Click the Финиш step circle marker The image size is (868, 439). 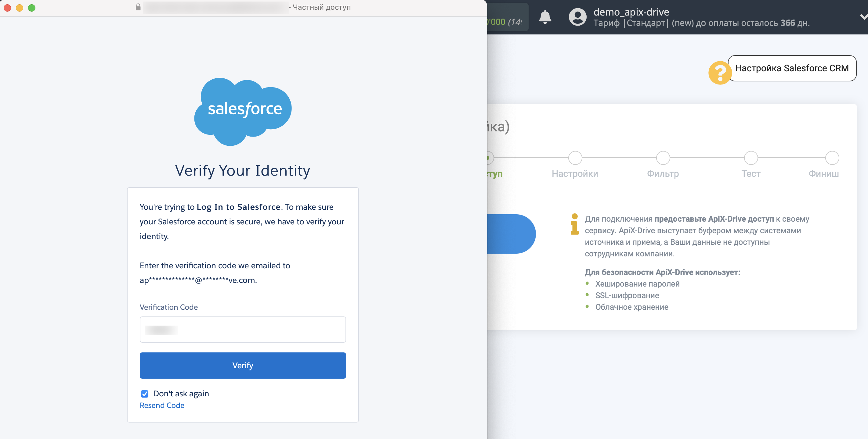click(832, 158)
